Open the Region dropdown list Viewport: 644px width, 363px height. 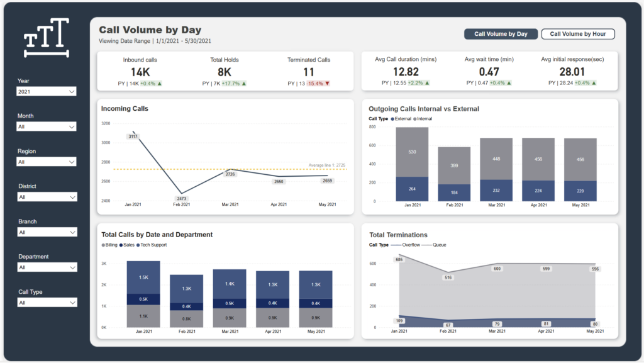(47, 162)
